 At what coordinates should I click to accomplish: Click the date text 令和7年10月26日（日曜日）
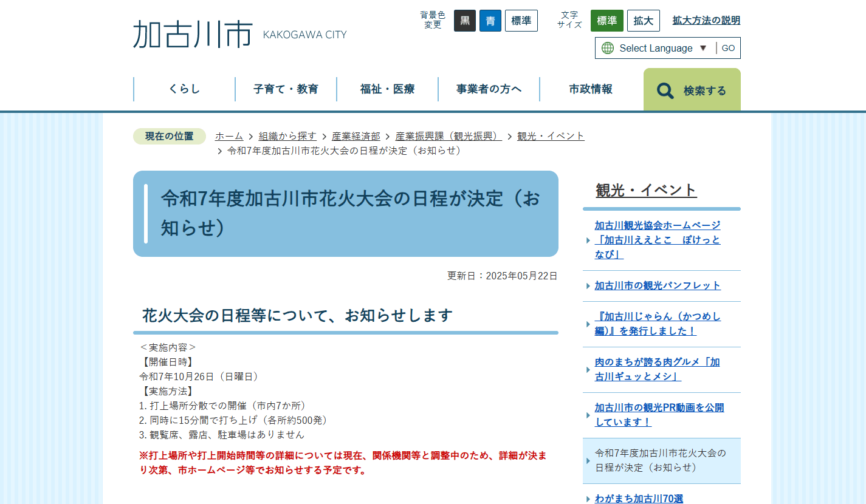tap(199, 376)
